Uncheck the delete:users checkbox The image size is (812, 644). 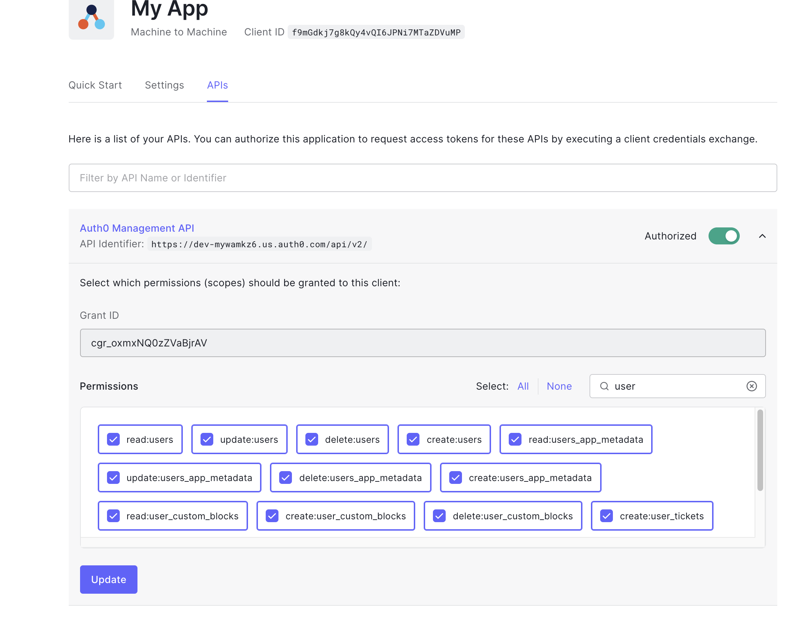[312, 439]
